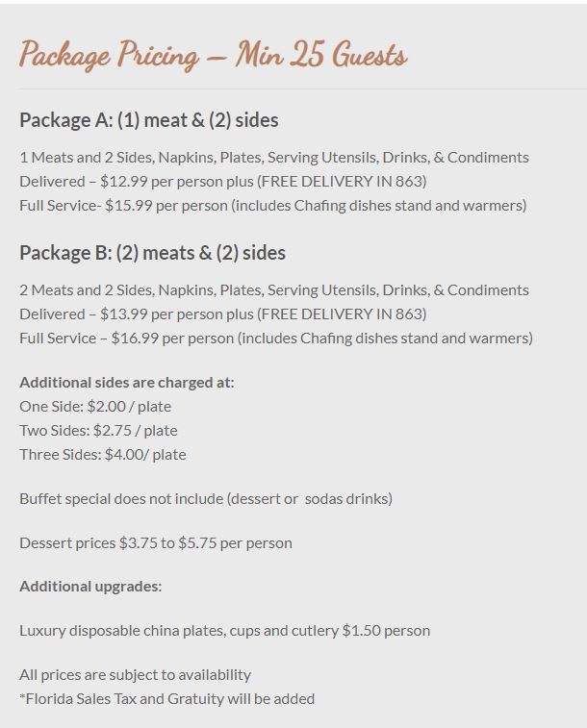587x728 pixels.
Task: Click the "Package A: (1) meat & (2) sides" heading
Action: (149, 120)
